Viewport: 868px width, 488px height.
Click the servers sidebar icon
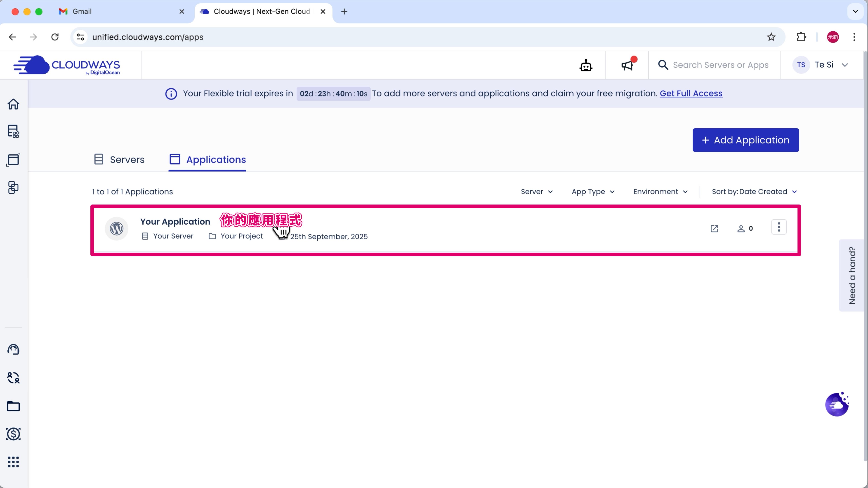14,131
